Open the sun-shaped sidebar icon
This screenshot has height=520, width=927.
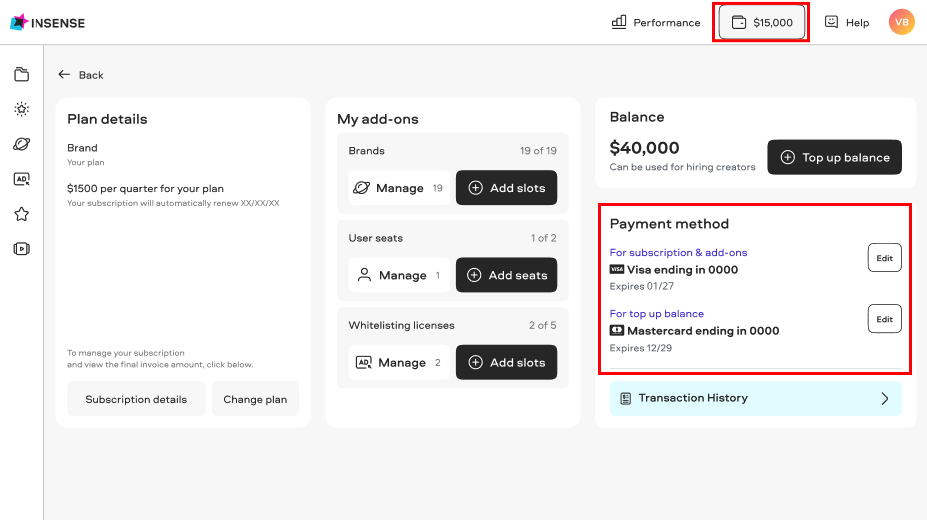[x=21, y=109]
